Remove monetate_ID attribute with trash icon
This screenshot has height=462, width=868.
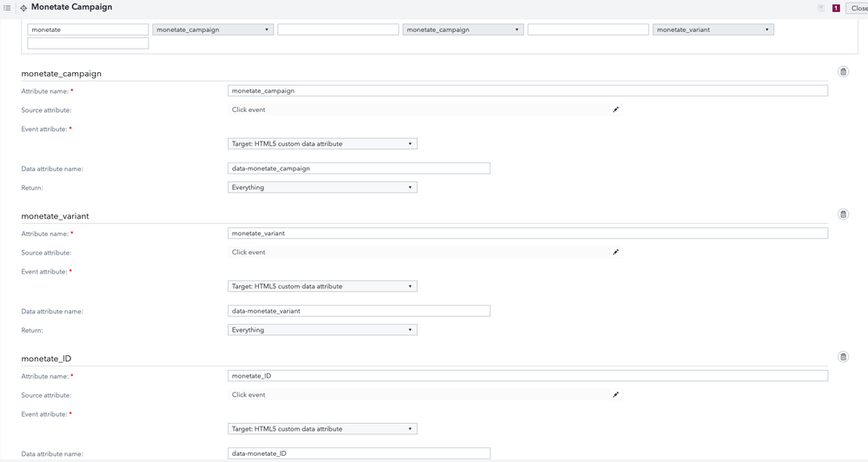tap(843, 357)
